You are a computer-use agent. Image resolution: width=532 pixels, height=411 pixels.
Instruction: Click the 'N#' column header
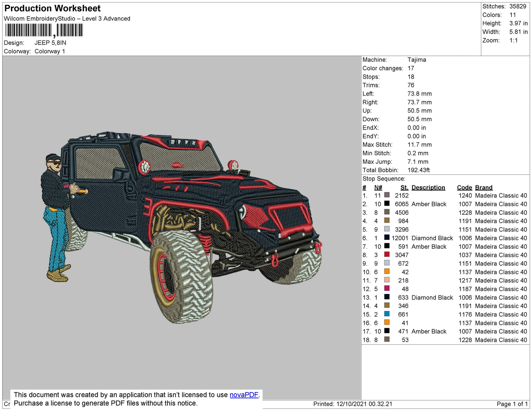378,188
